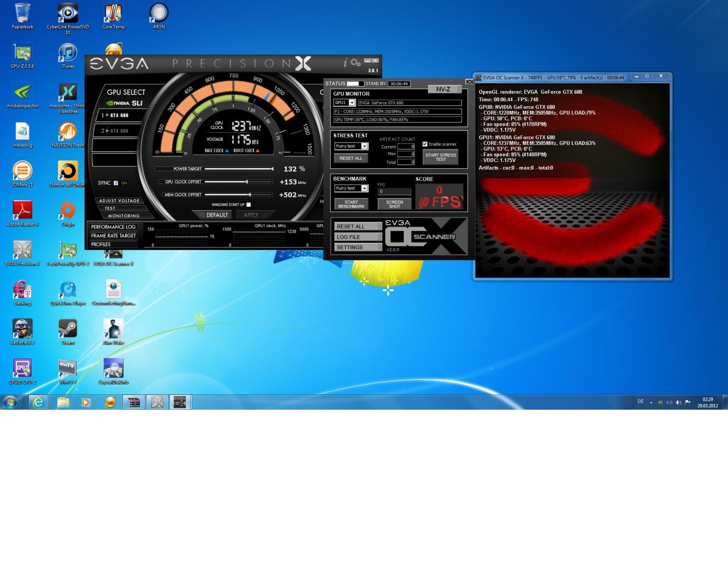Launch CrystalDiskInfo desktop icon
Screen dimensions: 728x569
(x=113, y=372)
